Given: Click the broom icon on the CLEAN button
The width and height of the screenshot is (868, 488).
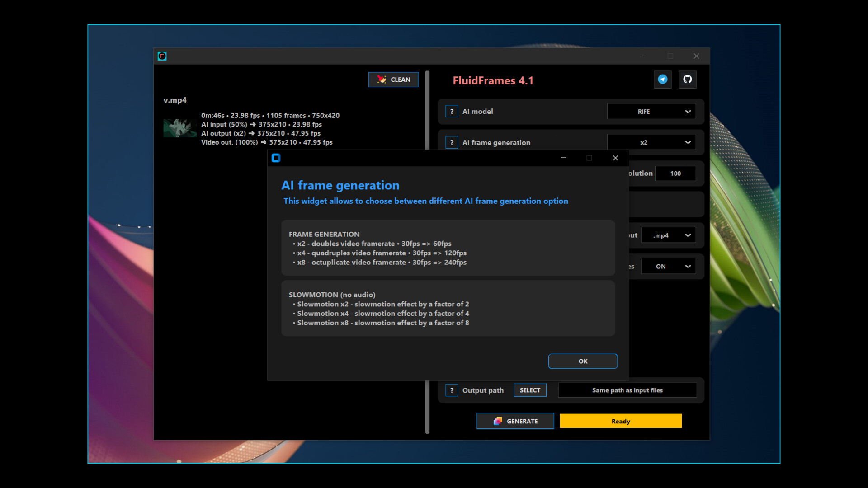Looking at the screenshot, I should click(x=381, y=80).
